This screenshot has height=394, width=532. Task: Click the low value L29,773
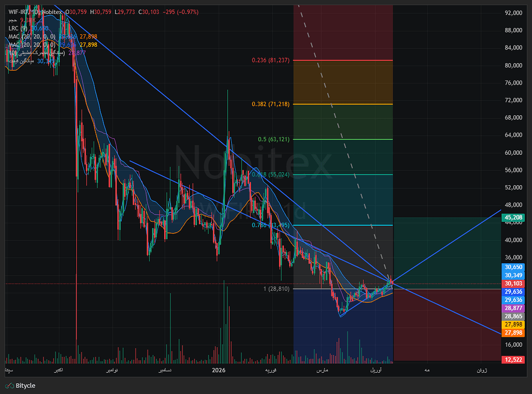(x=125, y=12)
